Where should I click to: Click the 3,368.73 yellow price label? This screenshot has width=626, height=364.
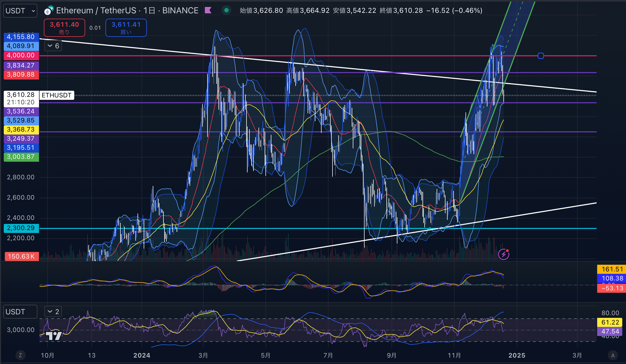pyautogui.click(x=21, y=129)
